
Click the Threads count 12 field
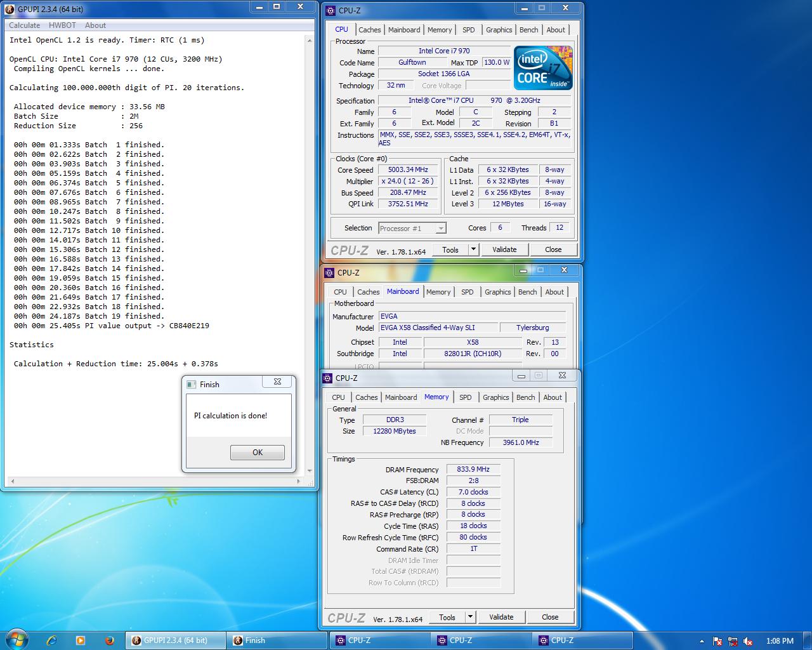pyautogui.click(x=560, y=228)
